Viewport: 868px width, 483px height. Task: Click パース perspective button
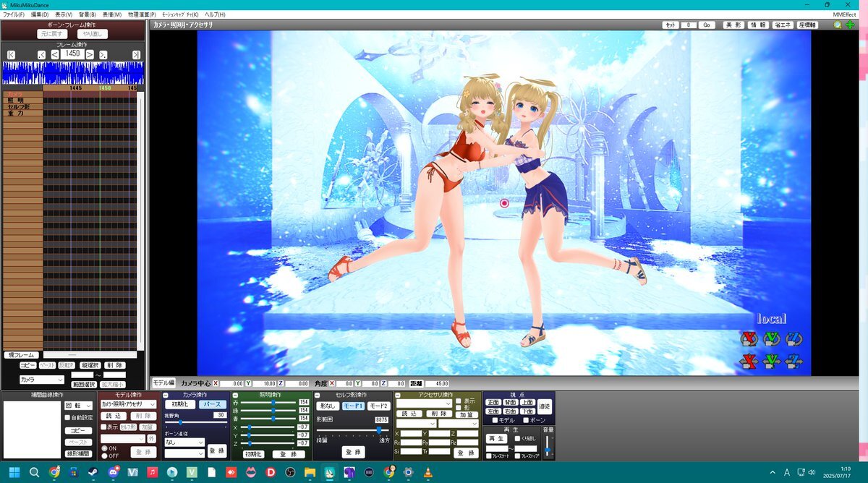click(x=213, y=405)
